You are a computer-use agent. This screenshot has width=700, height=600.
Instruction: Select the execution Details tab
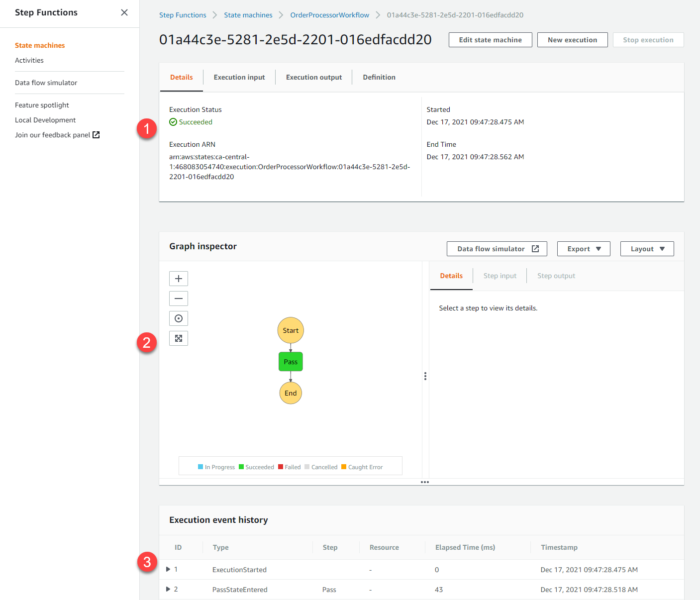(182, 77)
